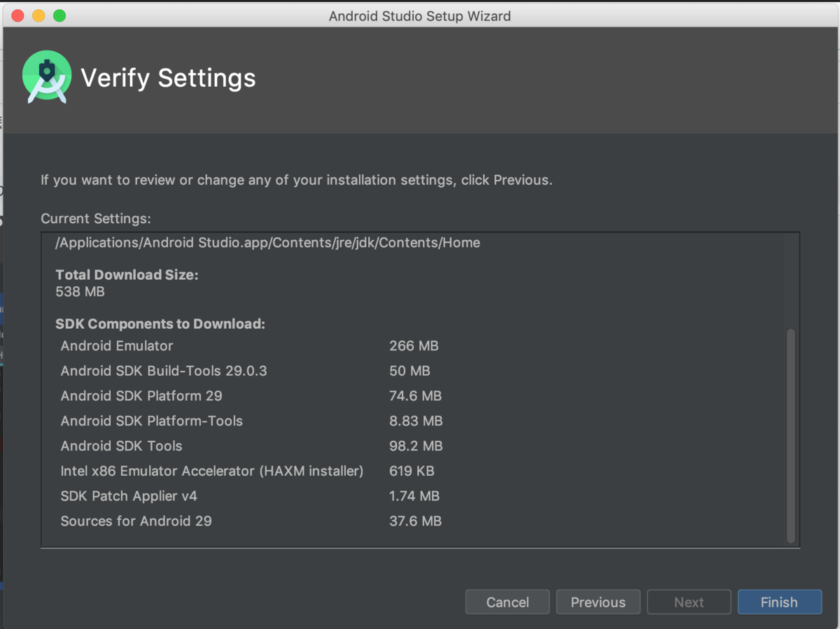Click the SDK Components to Download heading
Image resolution: width=840 pixels, height=629 pixels.
tap(160, 324)
